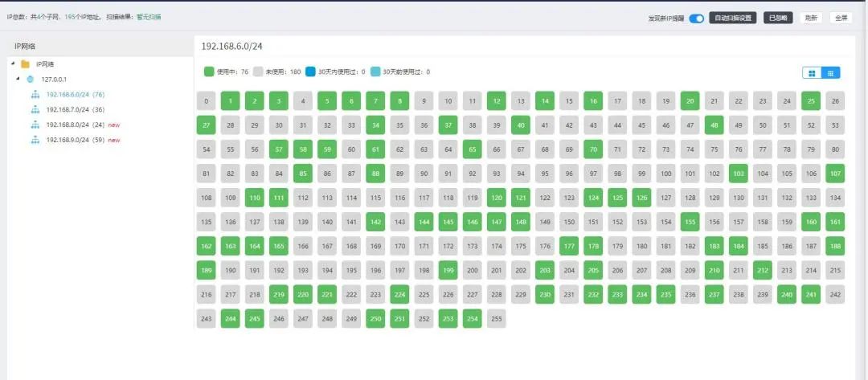This screenshot has width=868, height=380.
Task: Click the 195个IP地址 count link
Action: (83, 17)
